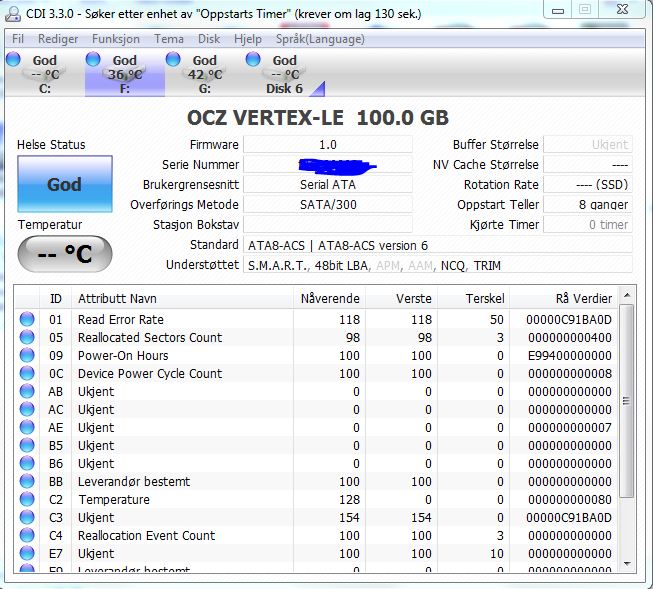Click the Rotation Rate (SSD) field

click(x=588, y=185)
